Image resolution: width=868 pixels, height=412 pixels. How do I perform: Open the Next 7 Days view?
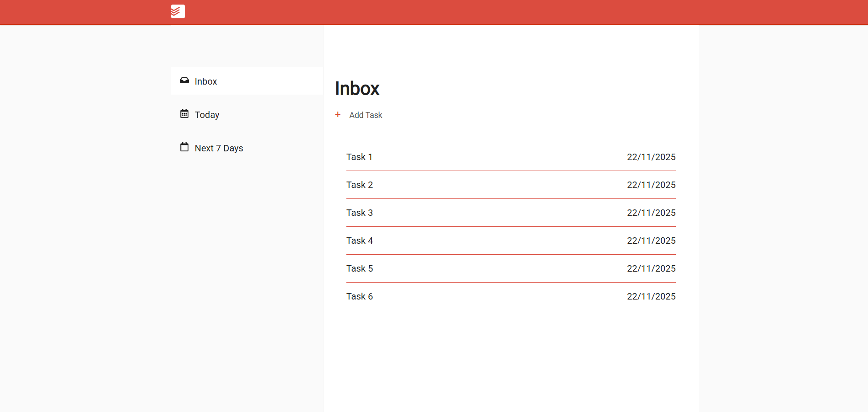coord(219,148)
